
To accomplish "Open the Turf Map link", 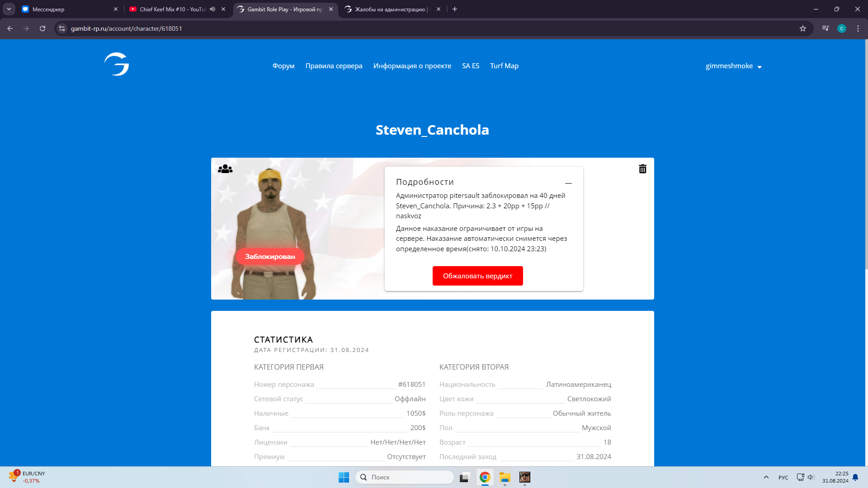I will (x=504, y=66).
